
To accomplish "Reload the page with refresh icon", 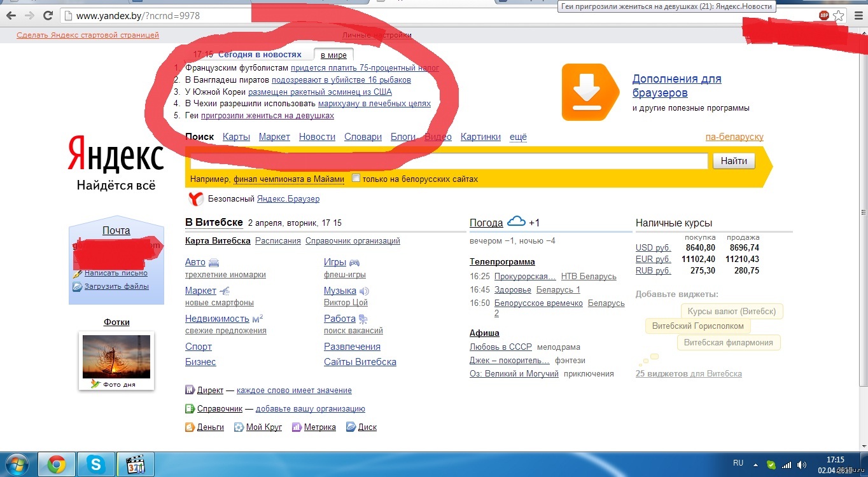I will (x=48, y=15).
